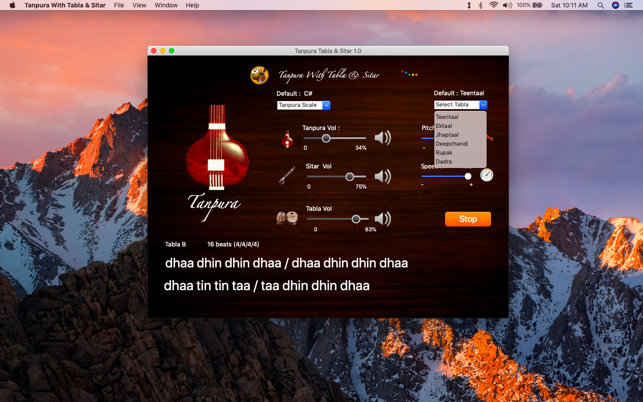Image resolution: width=643 pixels, height=402 pixels.
Task: Click the Siri icon in menu bar
Action: (615, 5)
